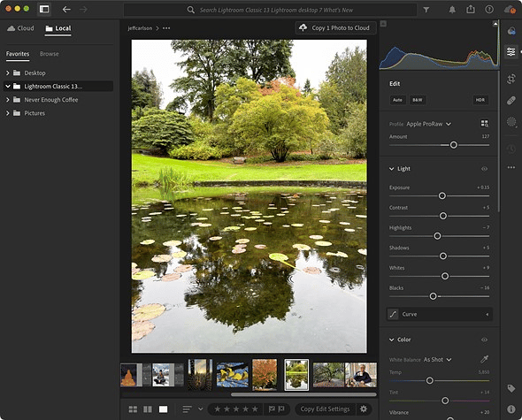Toggle Color section visibility eye
Viewport: 522px width, 420px height.
(x=484, y=340)
